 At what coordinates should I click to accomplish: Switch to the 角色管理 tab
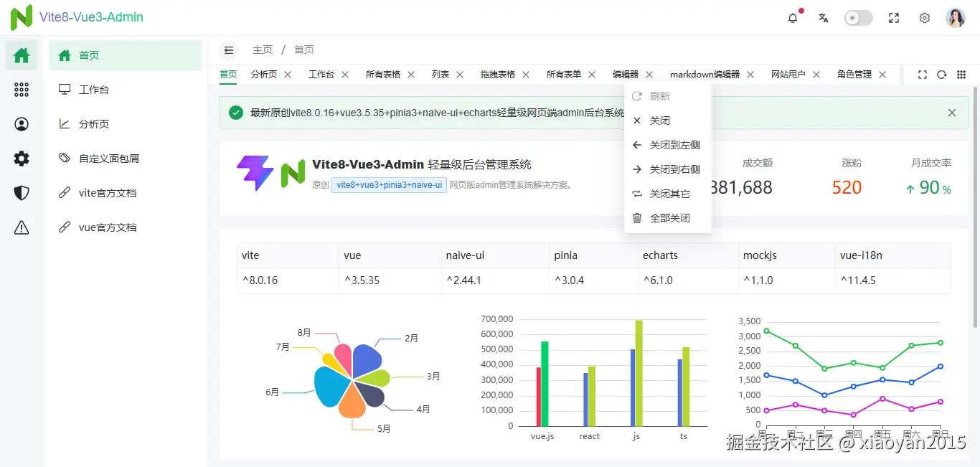click(x=854, y=74)
